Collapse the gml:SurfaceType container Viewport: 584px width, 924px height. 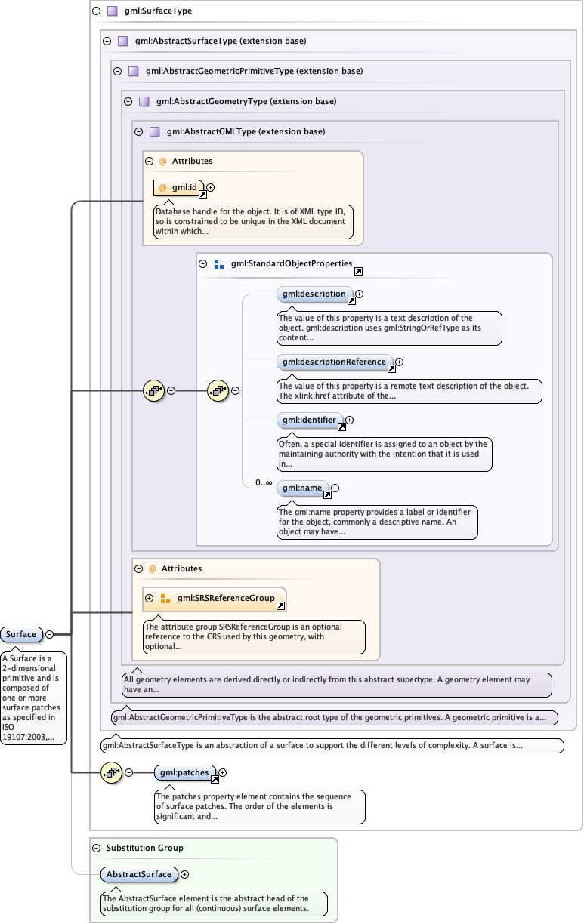click(x=96, y=11)
